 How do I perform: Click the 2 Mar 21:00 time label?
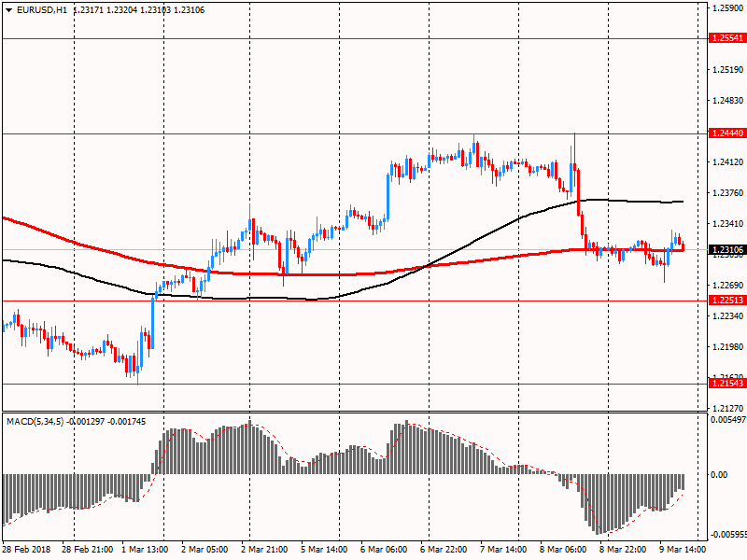[264, 550]
